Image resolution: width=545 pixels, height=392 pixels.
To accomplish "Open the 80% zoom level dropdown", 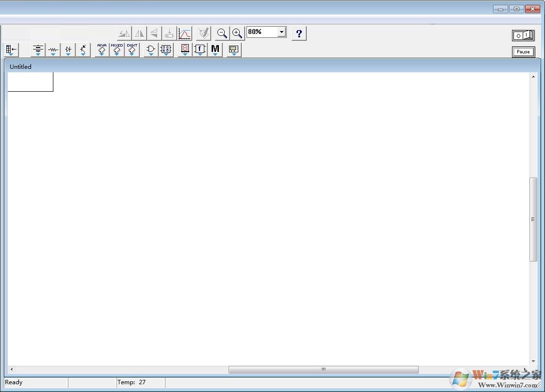I will point(281,32).
